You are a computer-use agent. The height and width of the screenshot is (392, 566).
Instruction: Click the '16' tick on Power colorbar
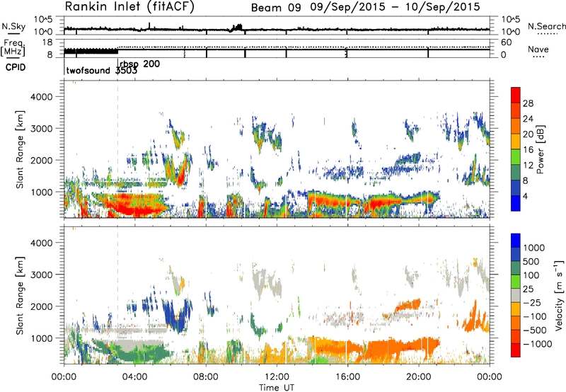[528, 150]
